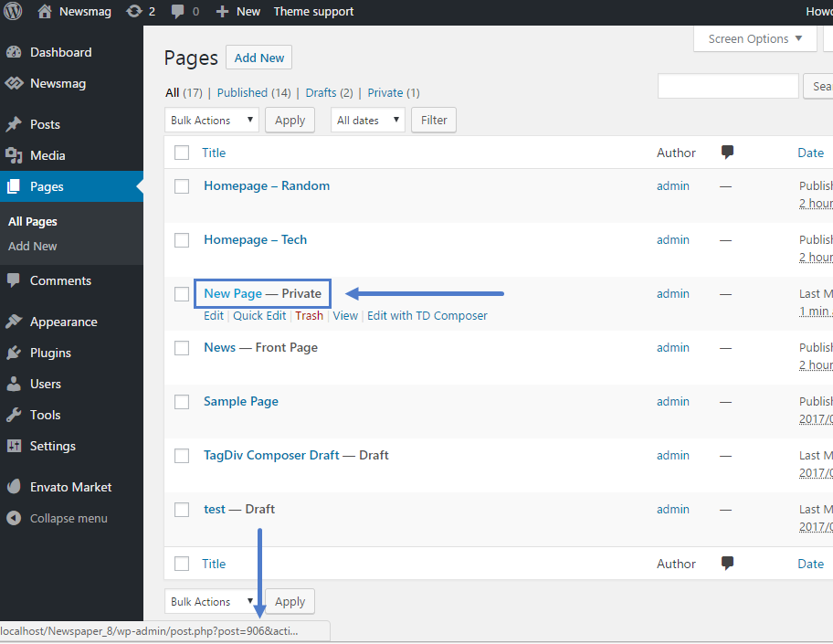Open the Dashboard menu item
Viewport: 833px width, 644px height.
point(60,52)
